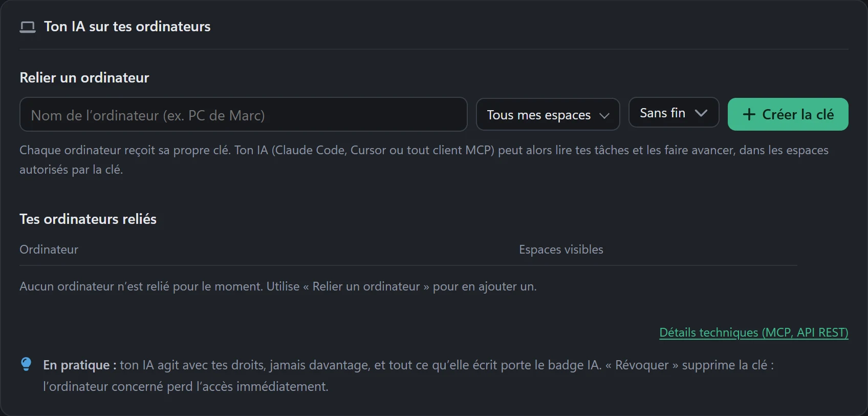The height and width of the screenshot is (416, 868).
Task: Click the l'ordinateur concerné perd l'accès sentence
Action: [x=186, y=386]
